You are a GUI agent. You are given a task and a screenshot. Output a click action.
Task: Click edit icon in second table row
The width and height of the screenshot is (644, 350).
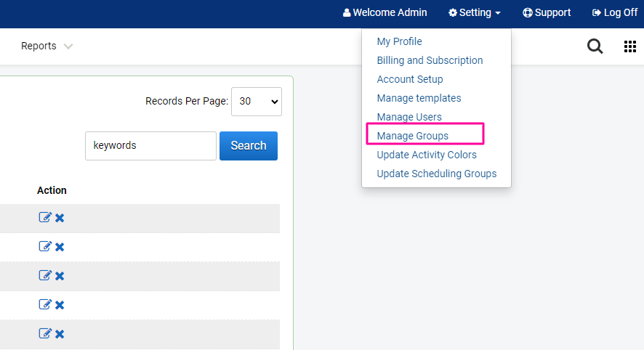[45, 246]
